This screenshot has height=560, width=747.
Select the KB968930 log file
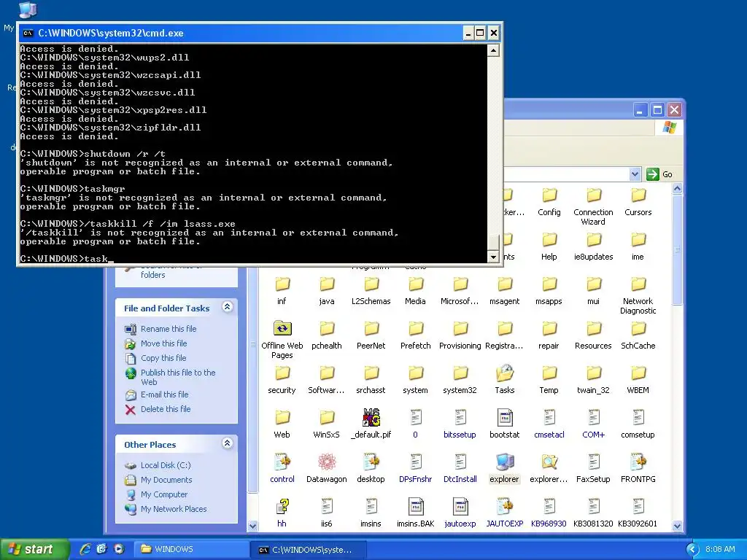pyautogui.click(x=549, y=507)
